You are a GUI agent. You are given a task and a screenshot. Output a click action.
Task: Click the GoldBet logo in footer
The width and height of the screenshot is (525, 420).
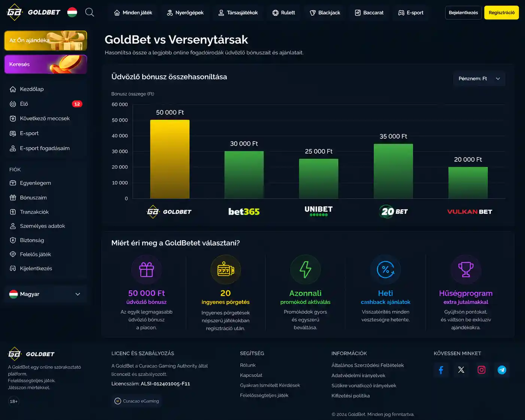[31, 354]
